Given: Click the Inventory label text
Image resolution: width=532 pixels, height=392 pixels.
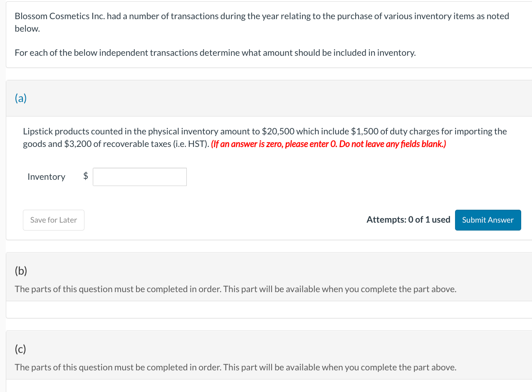Looking at the screenshot, I should pos(46,176).
